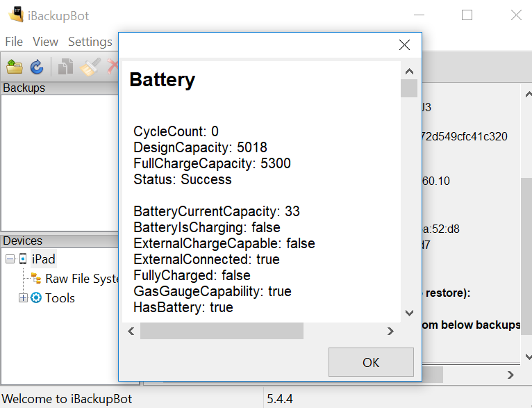Click the ExternalChargeCapable: false line

tap(224, 243)
